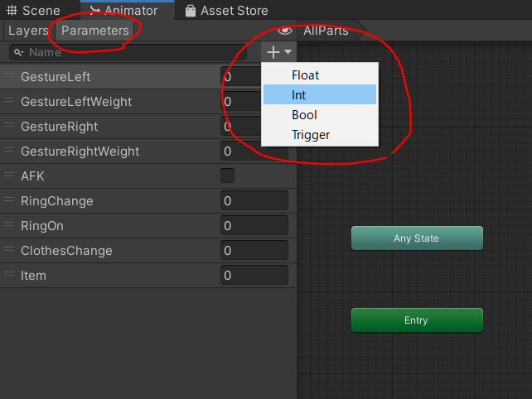532x399 pixels.
Task: Click the GestureRight value field
Action: tap(240, 127)
